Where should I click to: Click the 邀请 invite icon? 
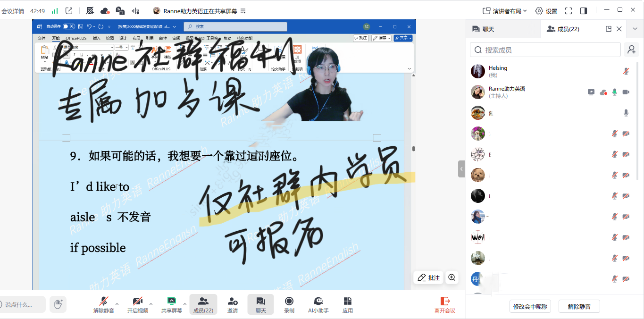pos(232,304)
